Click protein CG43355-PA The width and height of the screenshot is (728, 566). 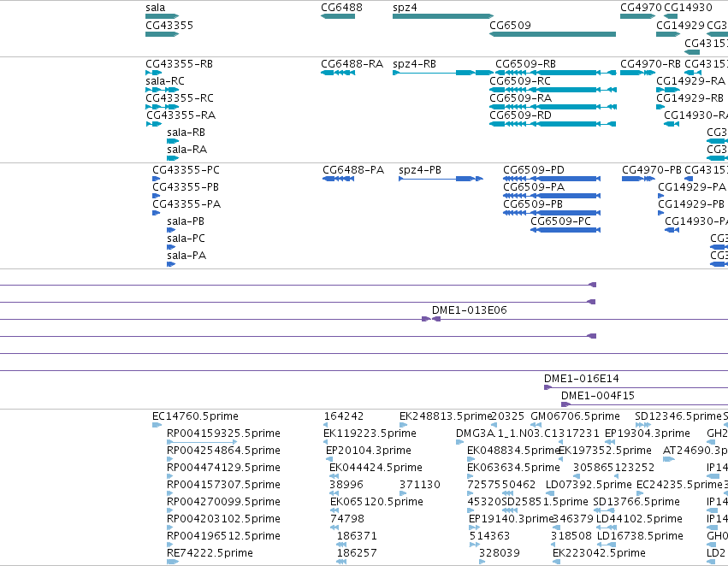point(156,213)
